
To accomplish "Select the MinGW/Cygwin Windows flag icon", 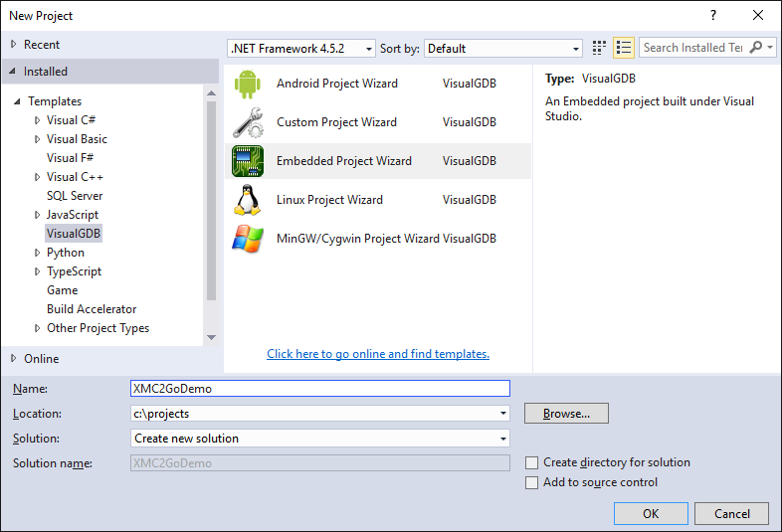I will (248, 239).
